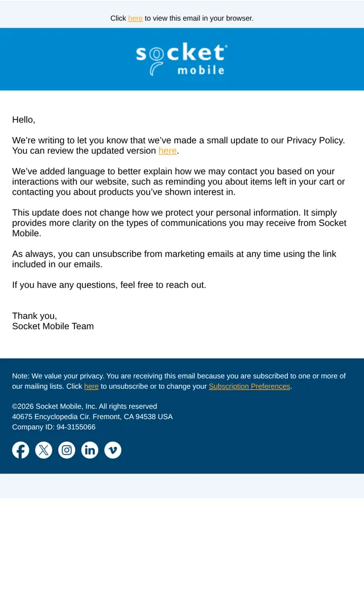Click the footer 'here' link to unsubscribe
The height and width of the screenshot is (592, 364).
click(x=91, y=387)
